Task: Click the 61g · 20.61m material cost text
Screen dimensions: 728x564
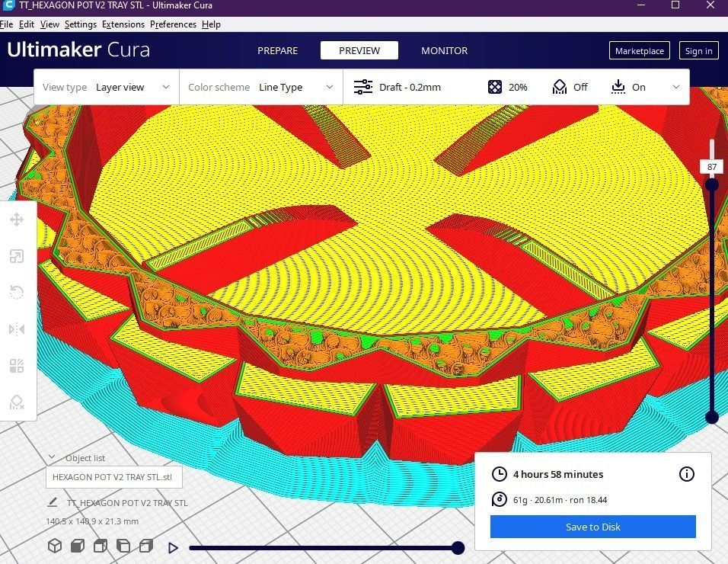Action: 560,499
